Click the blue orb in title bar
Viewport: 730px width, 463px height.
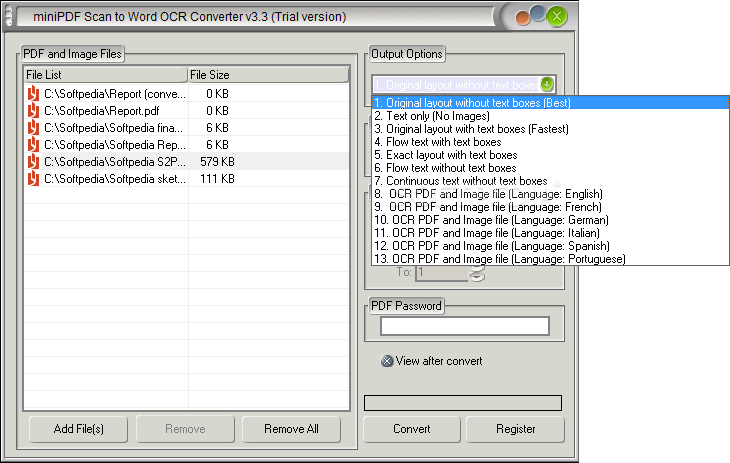538,13
